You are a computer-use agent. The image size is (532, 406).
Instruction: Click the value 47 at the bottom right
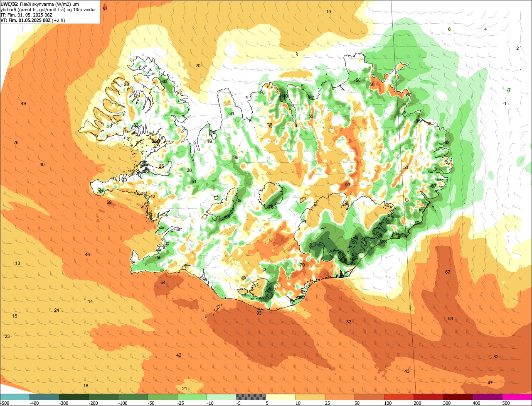pos(490,383)
